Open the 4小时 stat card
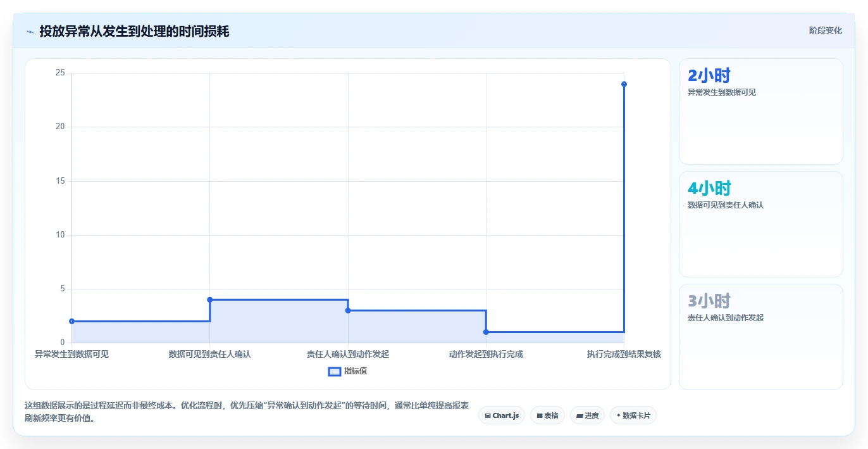The width and height of the screenshot is (868, 449). point(760,224)
